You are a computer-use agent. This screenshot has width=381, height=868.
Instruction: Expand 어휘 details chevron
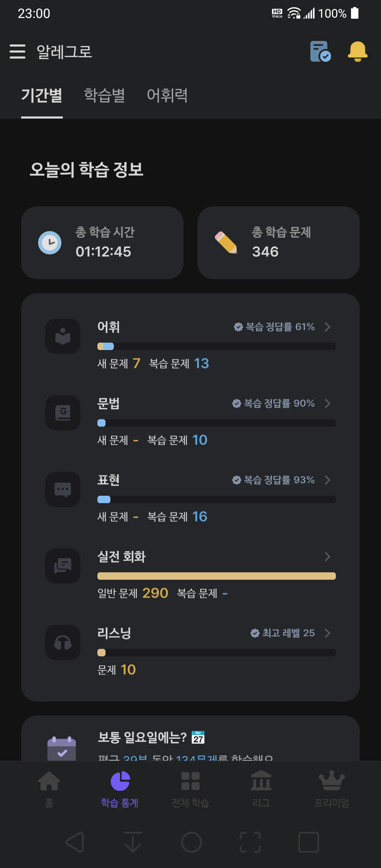327,327
